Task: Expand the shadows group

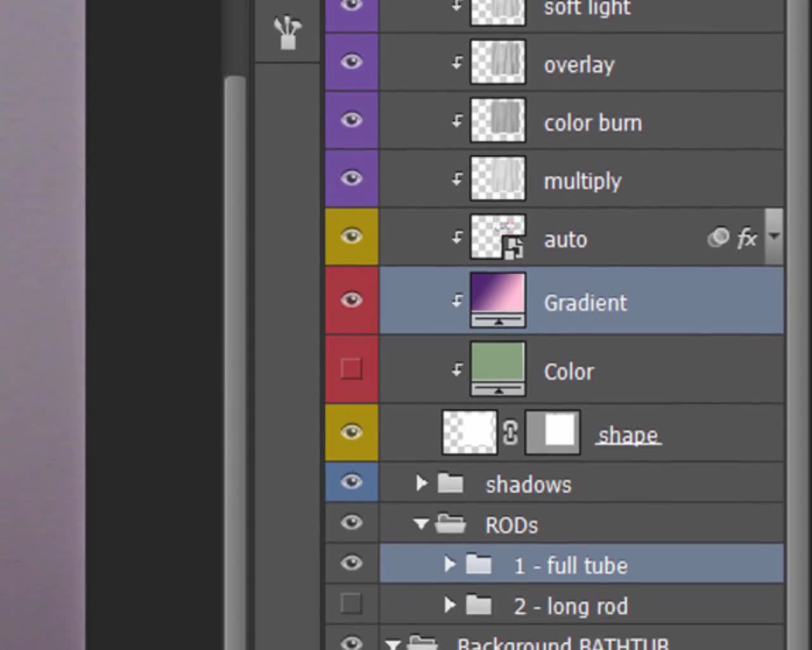Action: pyautogui.click(x=421, y=483)
